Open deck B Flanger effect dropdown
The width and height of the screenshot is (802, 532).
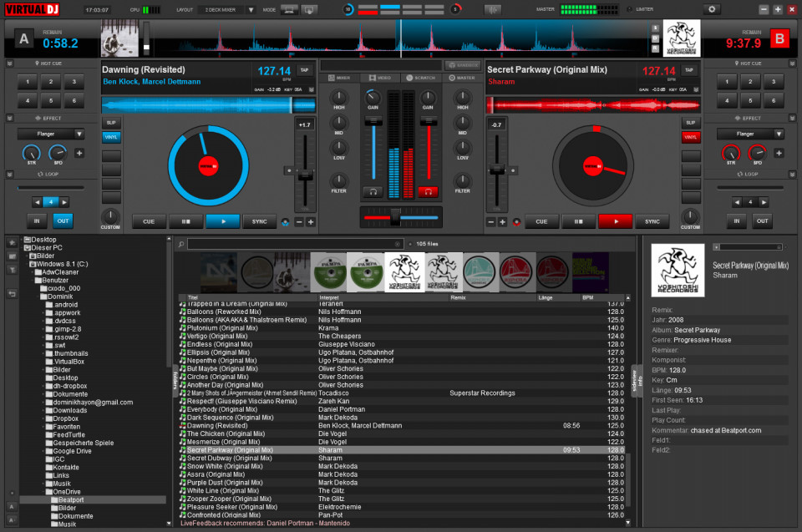click(x=779, y=134)
